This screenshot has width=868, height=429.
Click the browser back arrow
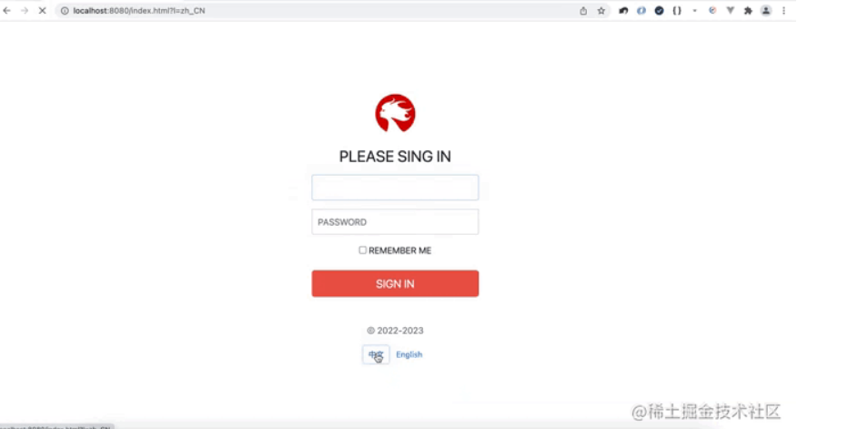coord(6,11)
